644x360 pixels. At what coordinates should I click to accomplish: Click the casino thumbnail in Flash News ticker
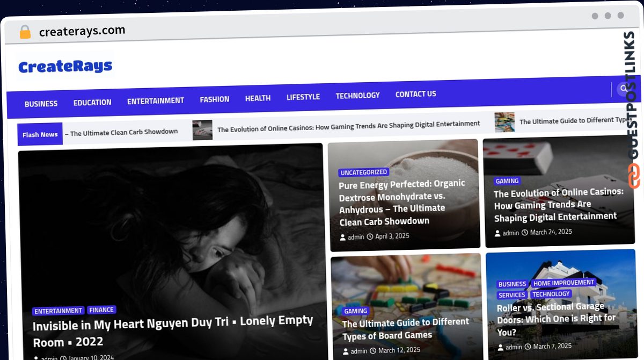click(202, 130)
